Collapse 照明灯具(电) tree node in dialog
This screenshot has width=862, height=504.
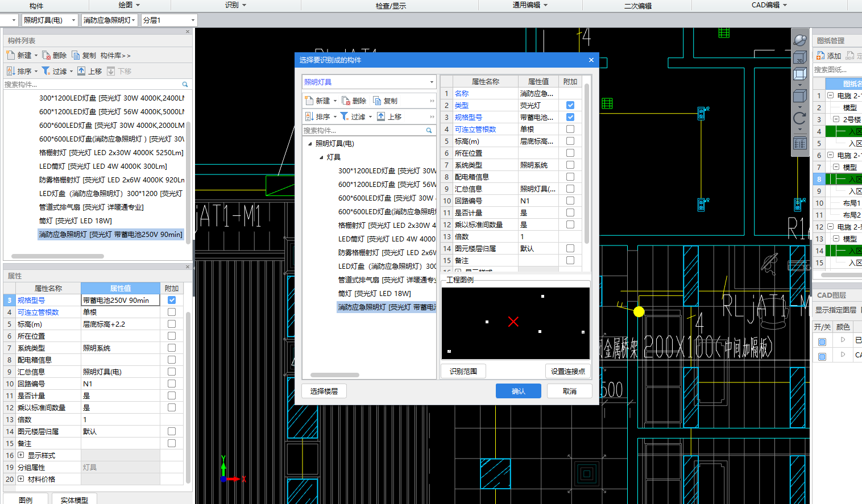[x=310, y=144]
